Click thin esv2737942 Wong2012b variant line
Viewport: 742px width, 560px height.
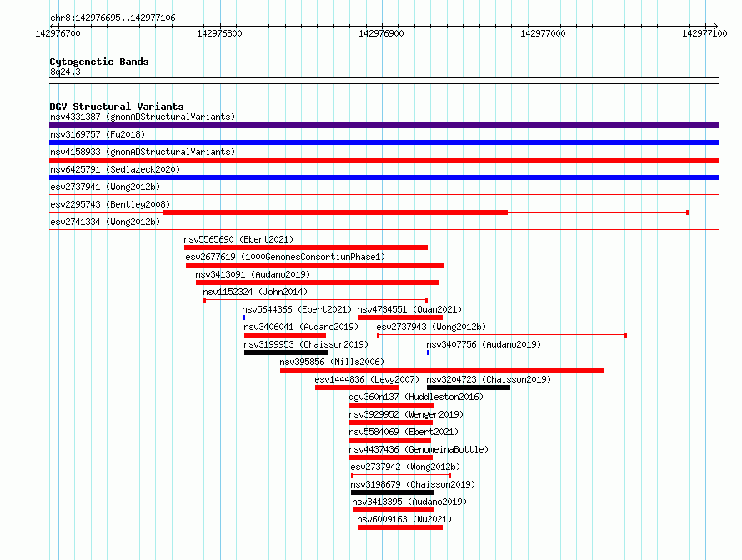coord(401,475)
